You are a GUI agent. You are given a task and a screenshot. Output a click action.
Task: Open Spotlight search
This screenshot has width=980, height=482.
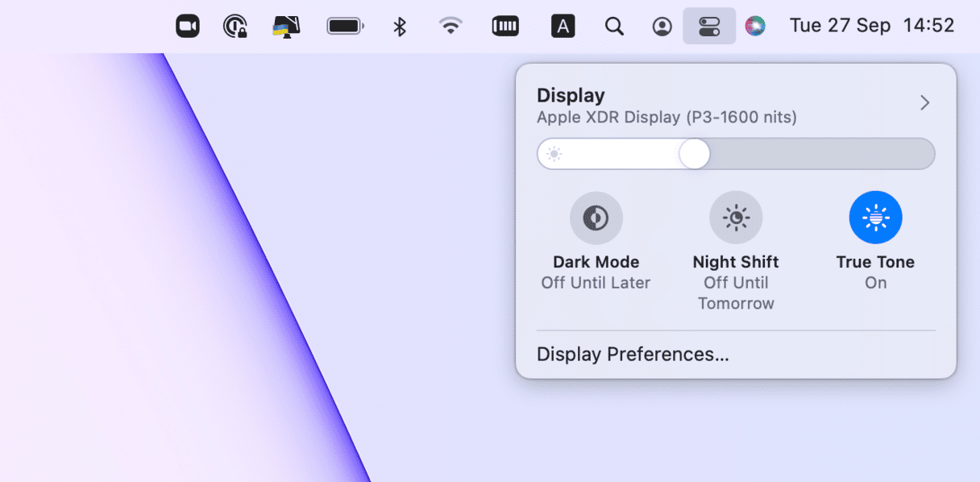coord(614,27)
